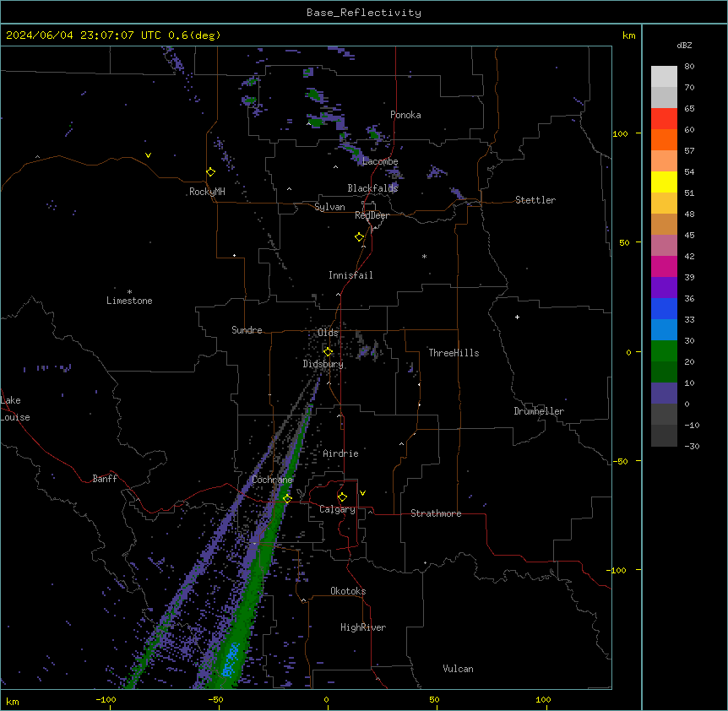728x711 pixels.
Task: Click the Sundre town label
Action: (247, 330)
